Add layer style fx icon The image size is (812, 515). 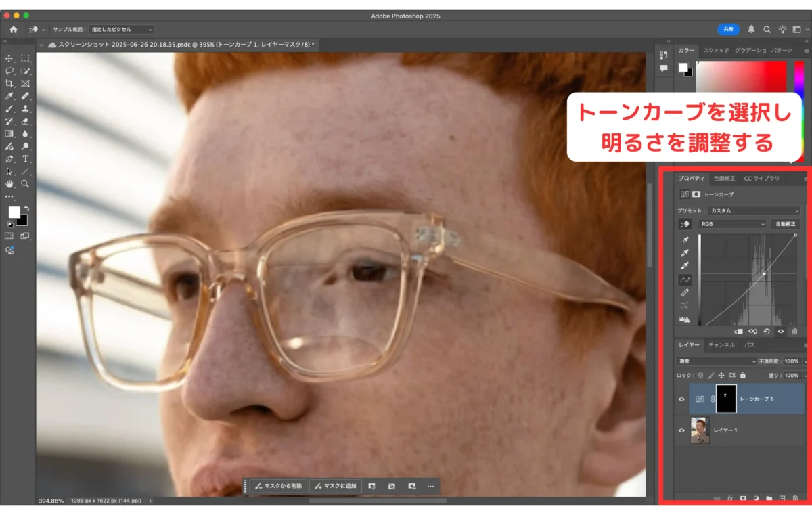(730, 499)
